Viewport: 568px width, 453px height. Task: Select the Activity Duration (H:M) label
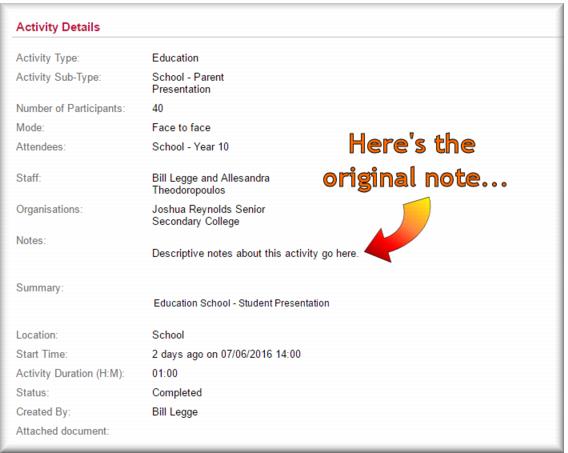[70, 373]
